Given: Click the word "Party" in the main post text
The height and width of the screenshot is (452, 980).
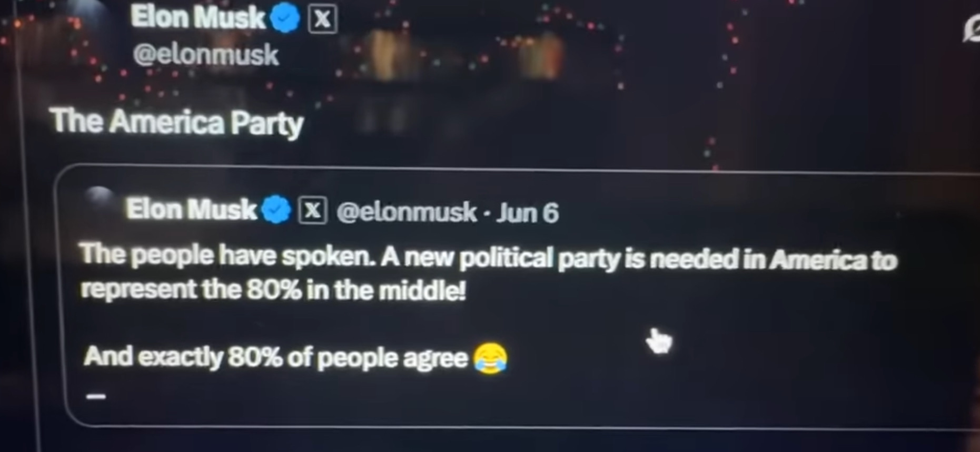Looking at the screenshot, I should coord(267,124).
